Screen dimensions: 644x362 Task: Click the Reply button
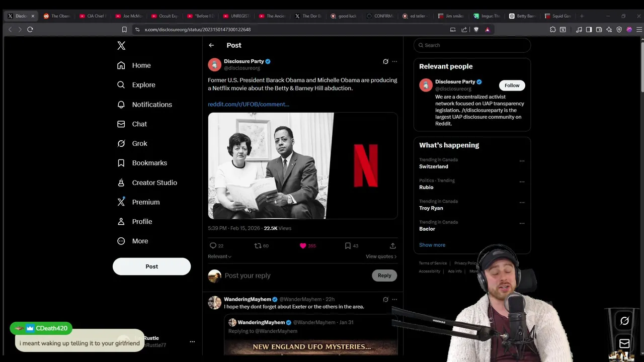click(x=384, y=276)
